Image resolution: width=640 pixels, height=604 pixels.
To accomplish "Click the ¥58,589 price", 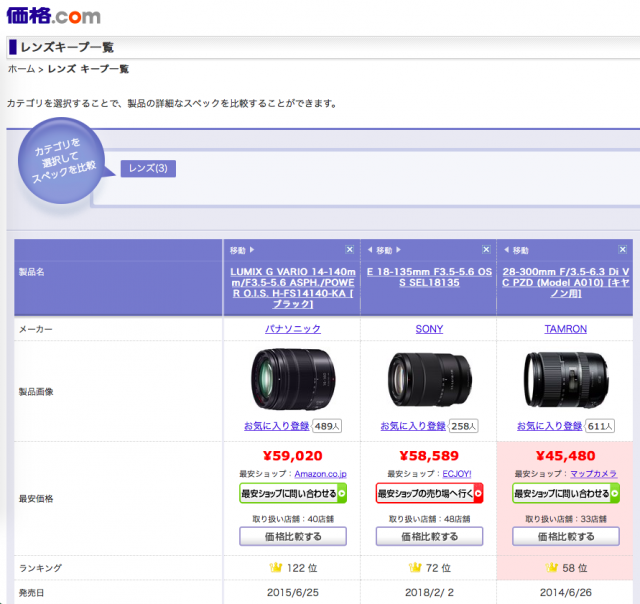I will (x=429, y=455).
